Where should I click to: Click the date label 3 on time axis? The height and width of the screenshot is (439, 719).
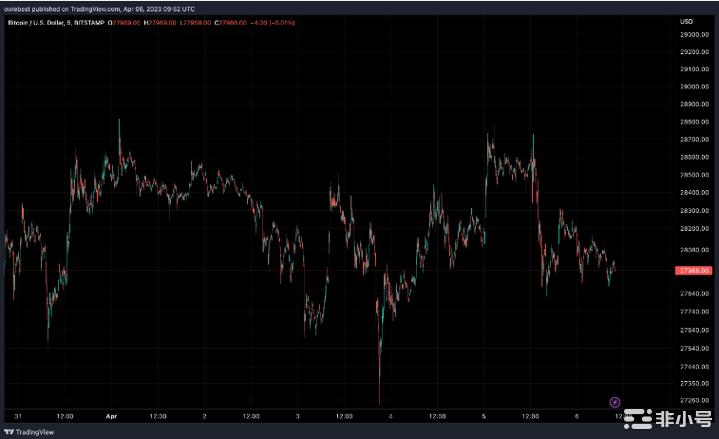(x=298, y=413)
